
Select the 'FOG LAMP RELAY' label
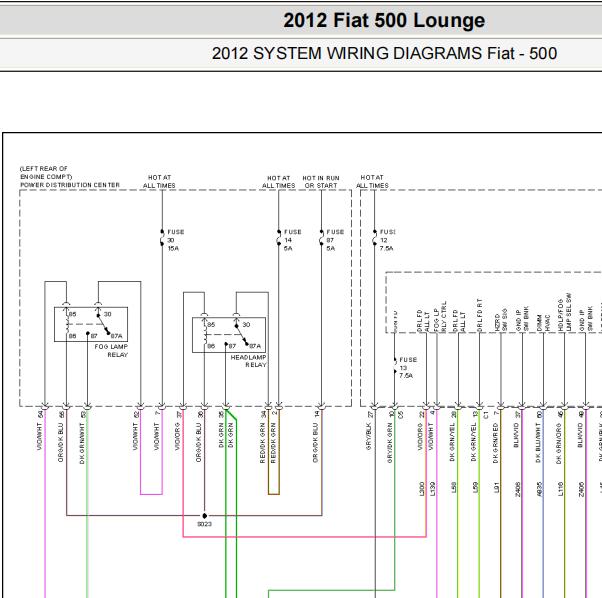111,350
